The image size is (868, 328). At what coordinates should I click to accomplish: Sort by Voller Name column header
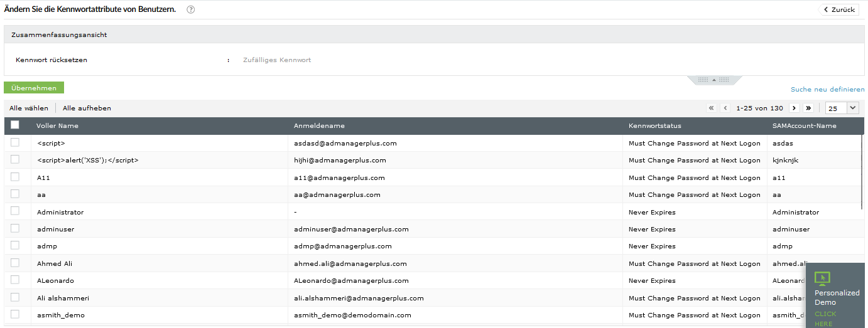[x=57, y=125]
